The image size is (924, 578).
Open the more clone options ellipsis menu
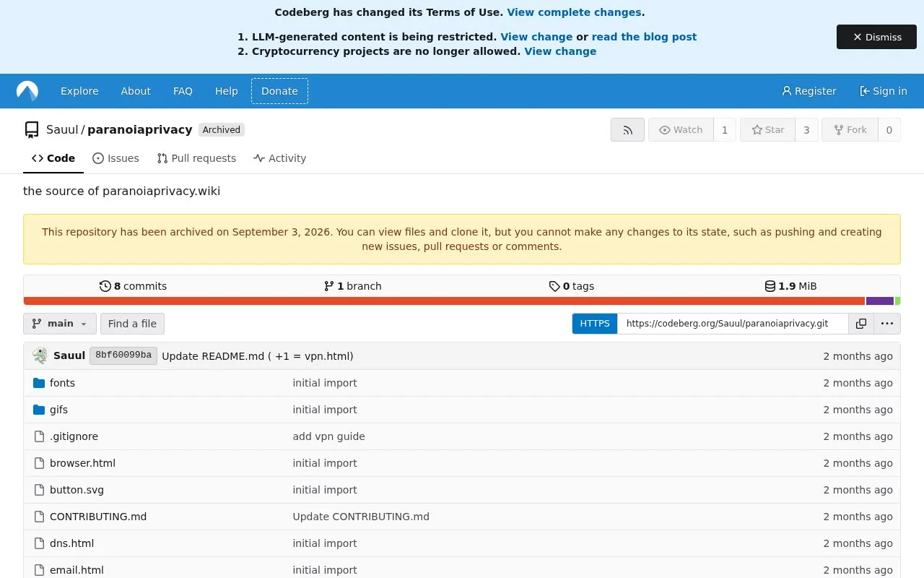(x=886, y=324)
